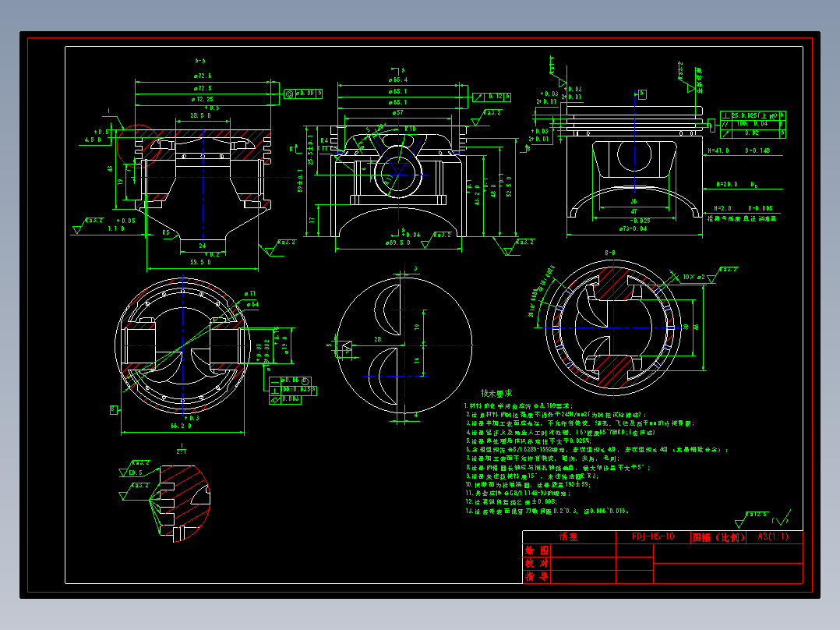The image size is (840, 630).
Task: Click the H=20.0 annotation
Action: (x=738, y=185)
